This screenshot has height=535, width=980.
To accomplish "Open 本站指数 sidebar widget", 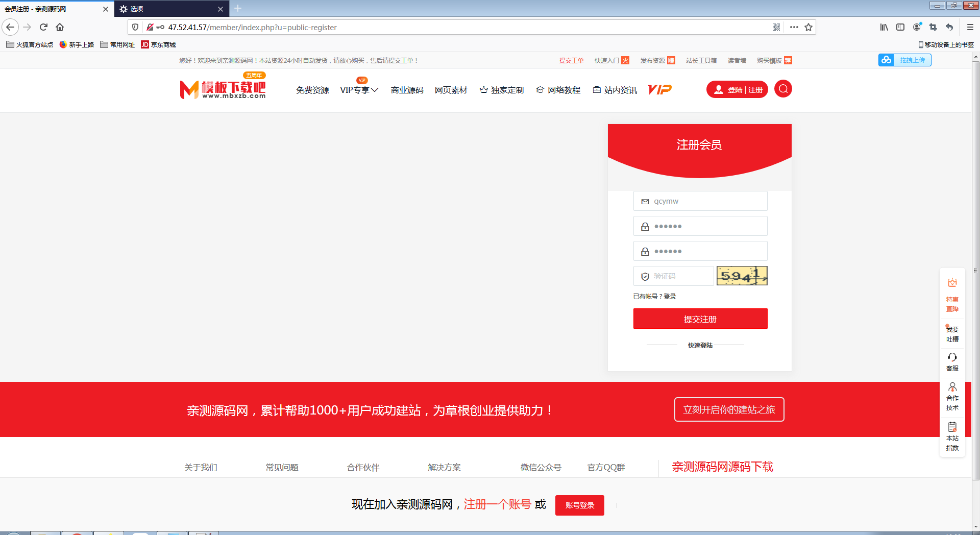I will 952,436.
